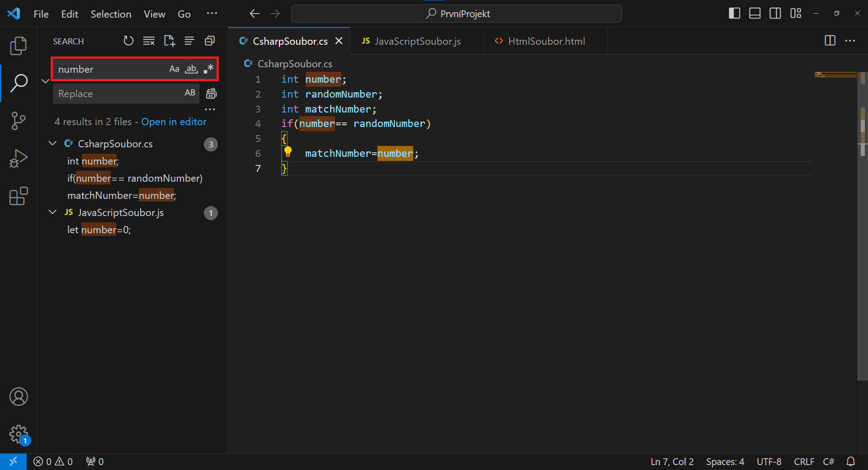Collapse the CsharpSoubor.cs results group
This screenshot has height=470, width=868.
point(52,143)
